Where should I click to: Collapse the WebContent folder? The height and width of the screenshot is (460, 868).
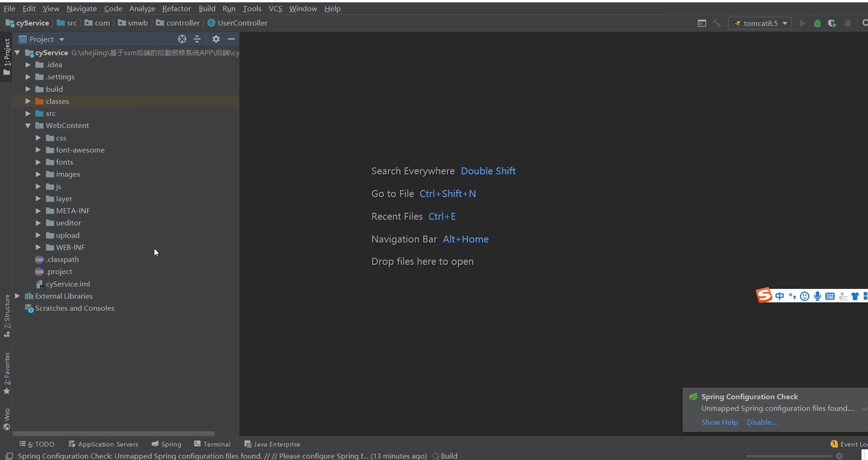coord(28,126)
